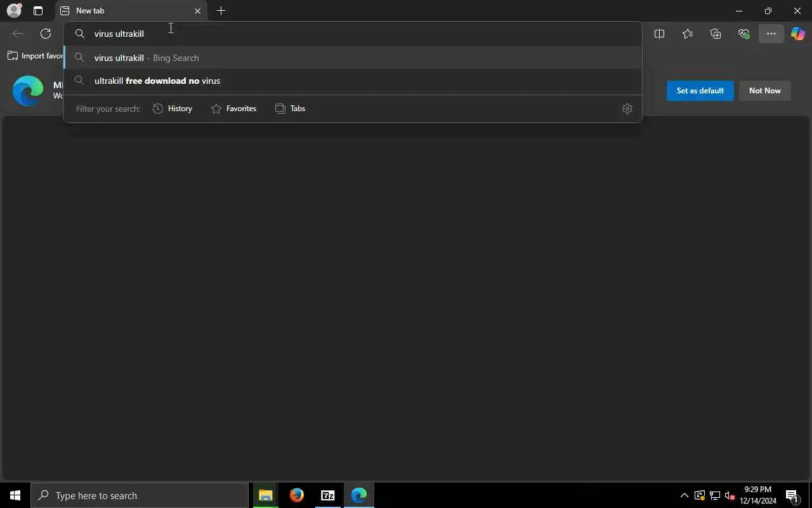Image resolution: width=812 pixels, height=508 pixels.
Task: Switch to the New tab tab
Action: point(131,11)
